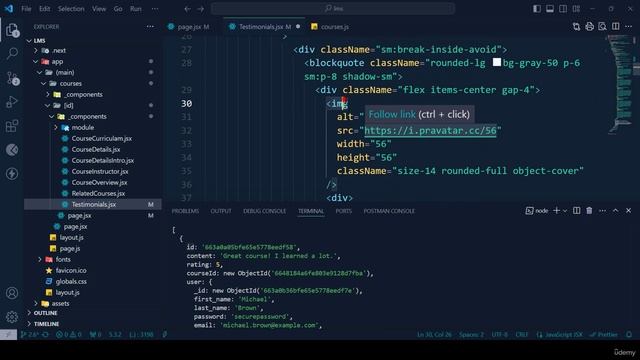Close the terminal panel
The image size is (640, 360).
point(629,211)
